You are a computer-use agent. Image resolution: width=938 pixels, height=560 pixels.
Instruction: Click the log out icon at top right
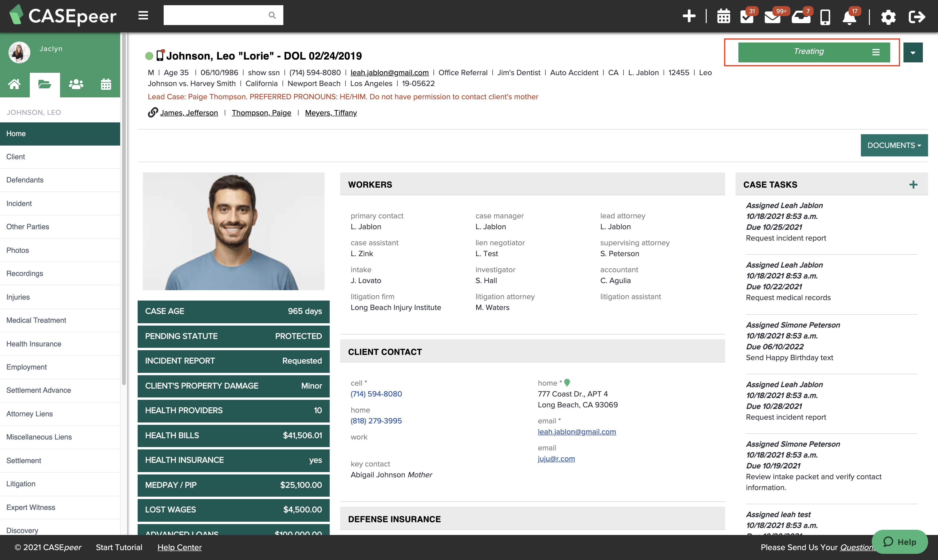point(917,17)
